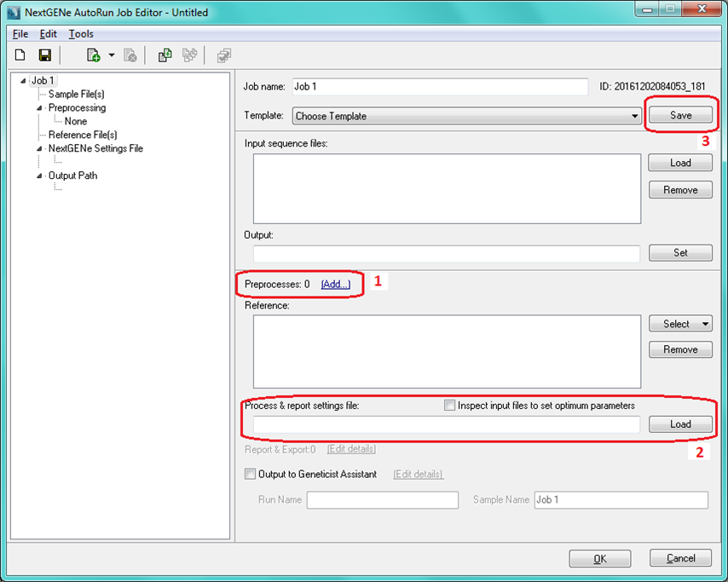
Task: Collapse the Preprocessing tree node
Action: tap(39, 108)
